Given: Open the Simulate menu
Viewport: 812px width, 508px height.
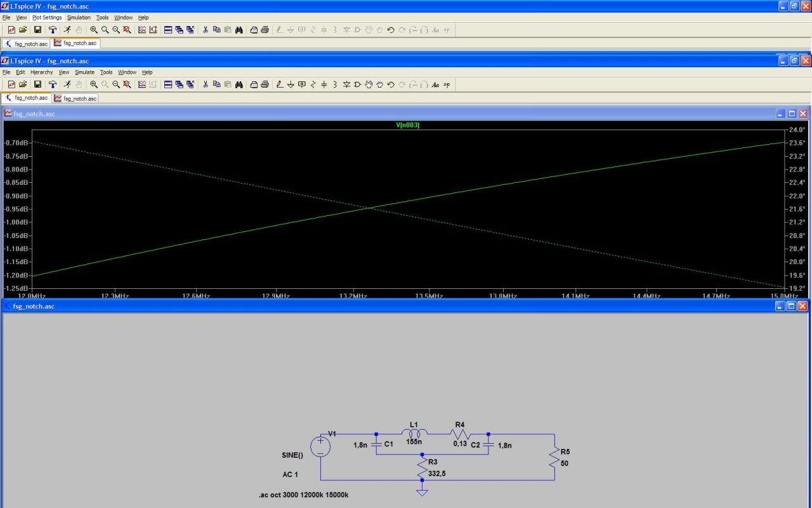Looking at the screenshot, I should [x=84, y=72].
